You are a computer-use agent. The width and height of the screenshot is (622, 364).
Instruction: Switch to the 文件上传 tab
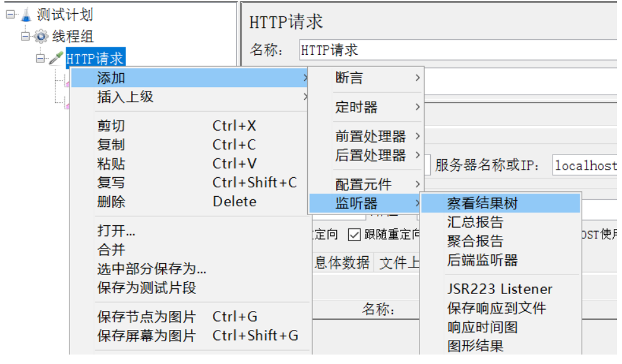click(x=398, y=262)
